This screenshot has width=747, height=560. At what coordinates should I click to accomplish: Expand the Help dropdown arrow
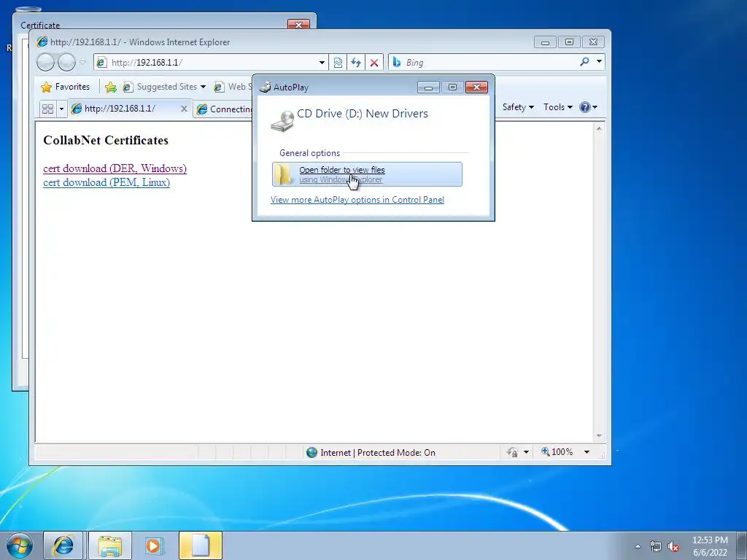(595, 107)
